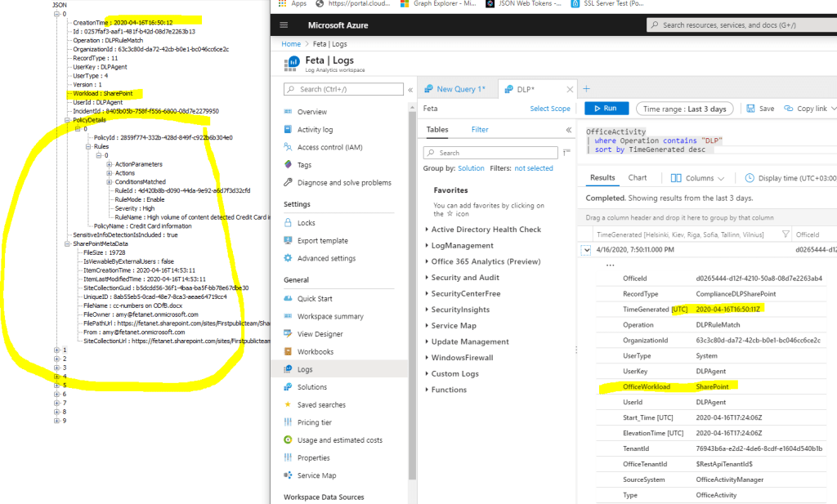Image resolution: width=837 pixels, height=504 pixels.
Task: Collapse the expanded result row
Action: (585, 249)
